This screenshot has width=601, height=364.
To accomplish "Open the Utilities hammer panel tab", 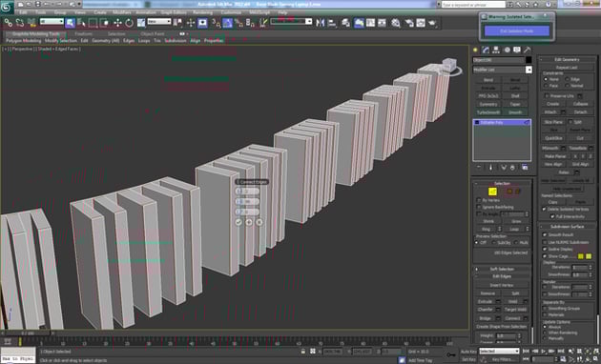I will 528,50.
